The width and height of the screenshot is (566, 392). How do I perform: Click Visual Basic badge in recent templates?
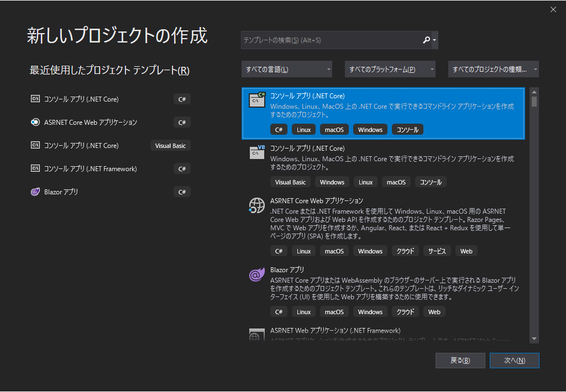(x=170, y=146)
